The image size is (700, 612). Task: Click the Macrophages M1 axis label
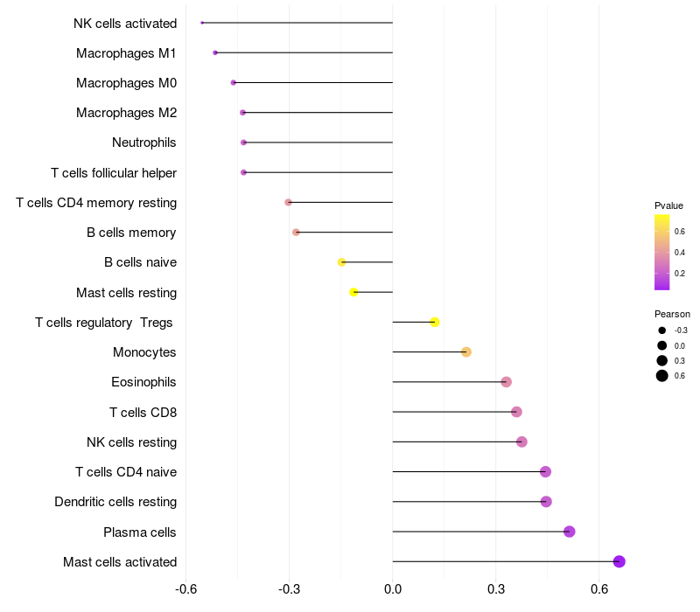(x=126, y=53)
